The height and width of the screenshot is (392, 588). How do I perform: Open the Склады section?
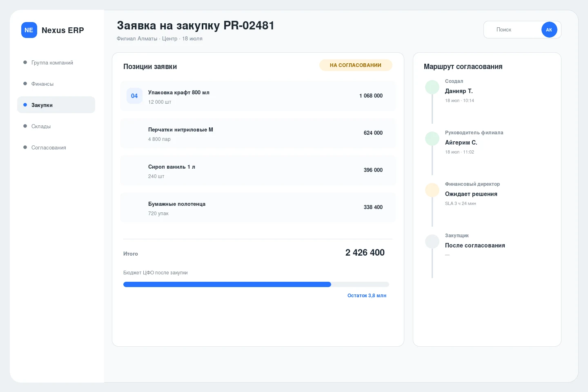click(x=56, y=126)
